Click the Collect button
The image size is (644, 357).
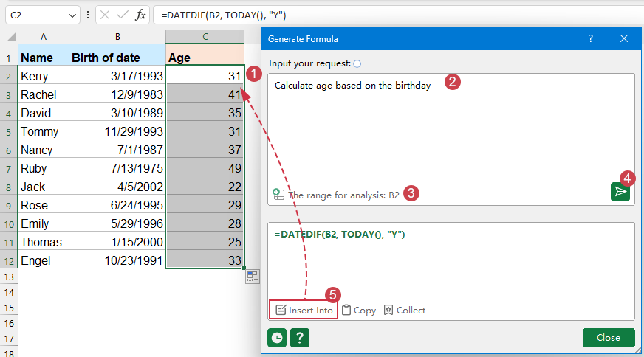(x=404, y=311)
